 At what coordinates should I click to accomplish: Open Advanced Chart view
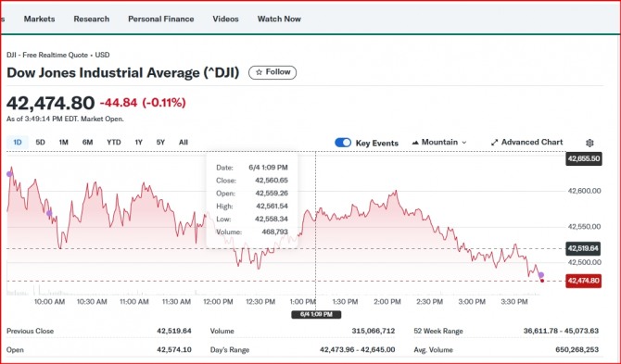tap(526, 143)
